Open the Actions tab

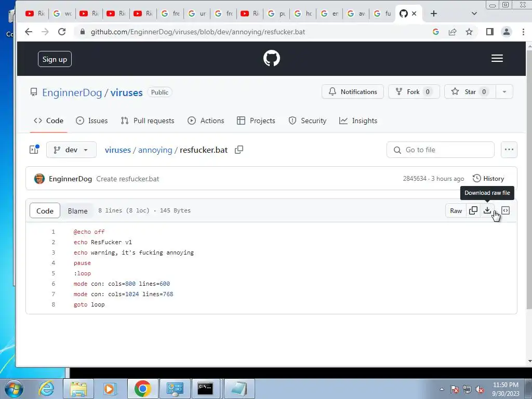click(x=206, y=121)
